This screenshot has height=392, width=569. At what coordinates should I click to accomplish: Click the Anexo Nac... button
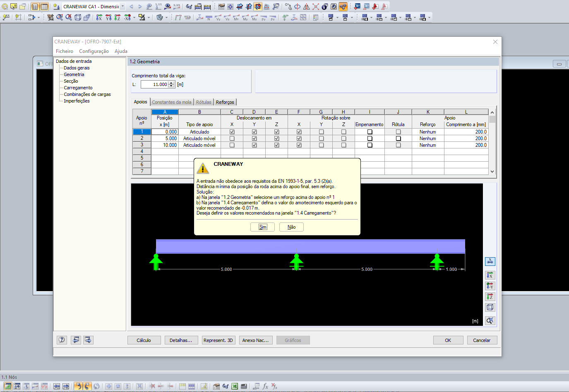(x=255, y=340)
